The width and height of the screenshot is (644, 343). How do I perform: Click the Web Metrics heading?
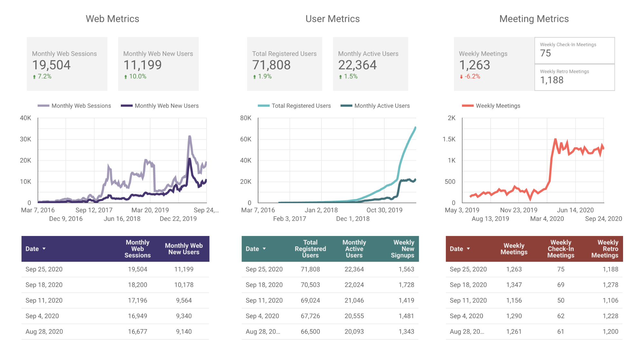[x=112, y=19]
